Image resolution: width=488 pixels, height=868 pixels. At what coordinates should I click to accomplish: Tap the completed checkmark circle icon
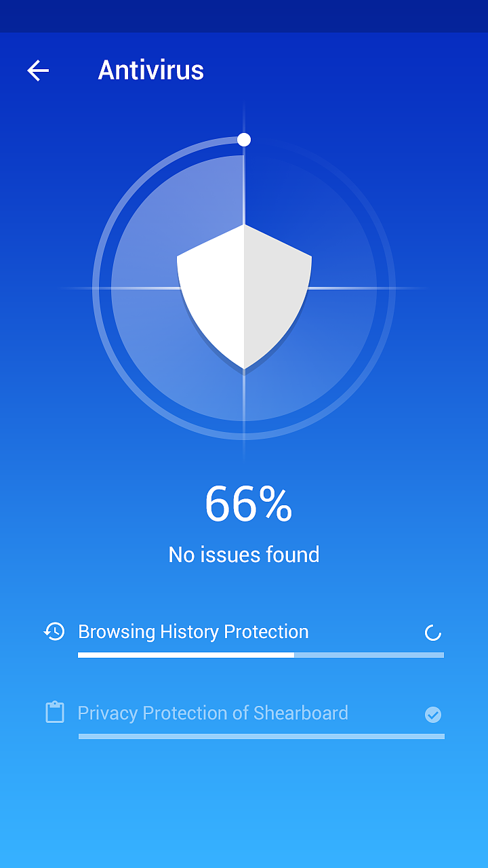[x=433, y=714]
